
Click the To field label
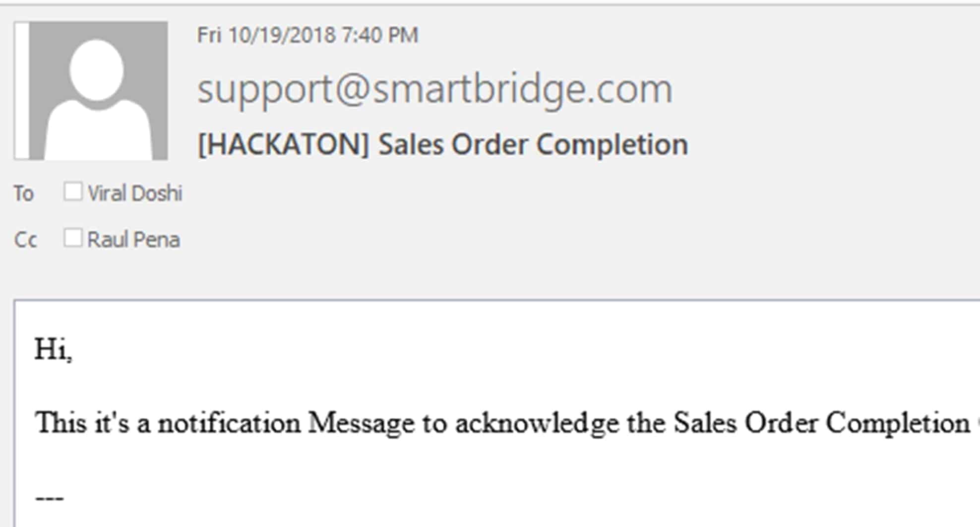point(23,194)
